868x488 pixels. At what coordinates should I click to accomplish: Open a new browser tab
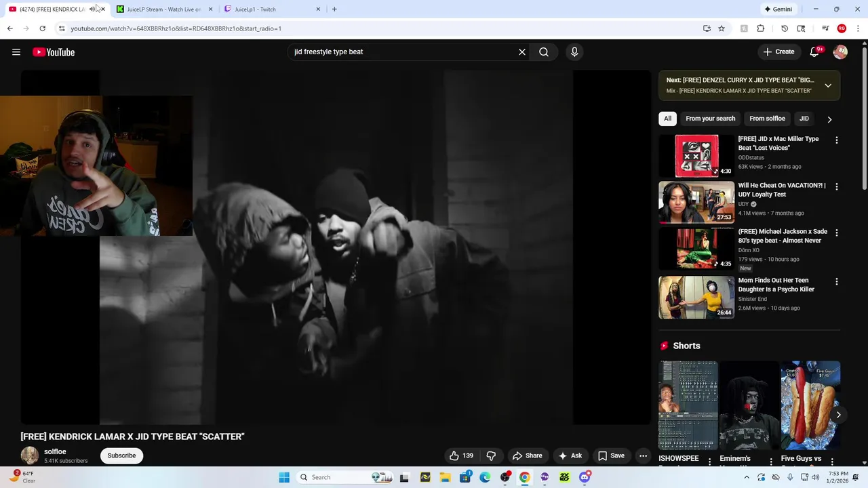tap(334, 9)
